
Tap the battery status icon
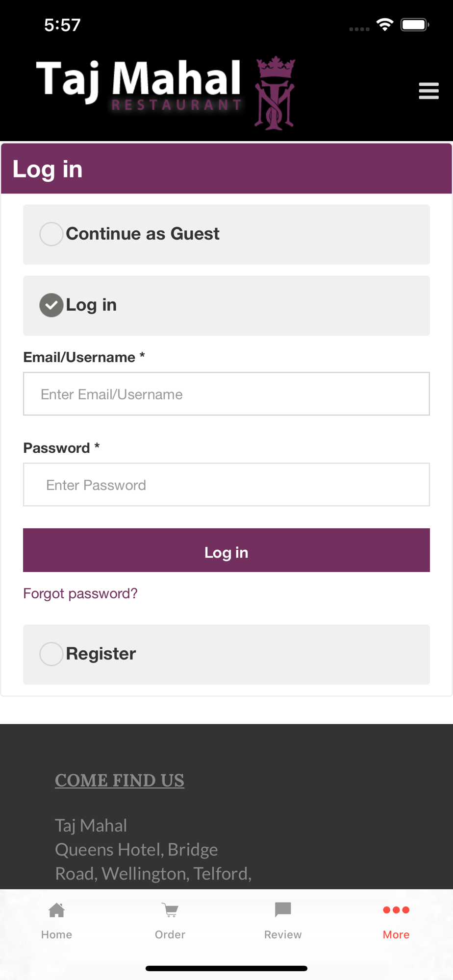(415, 24)
